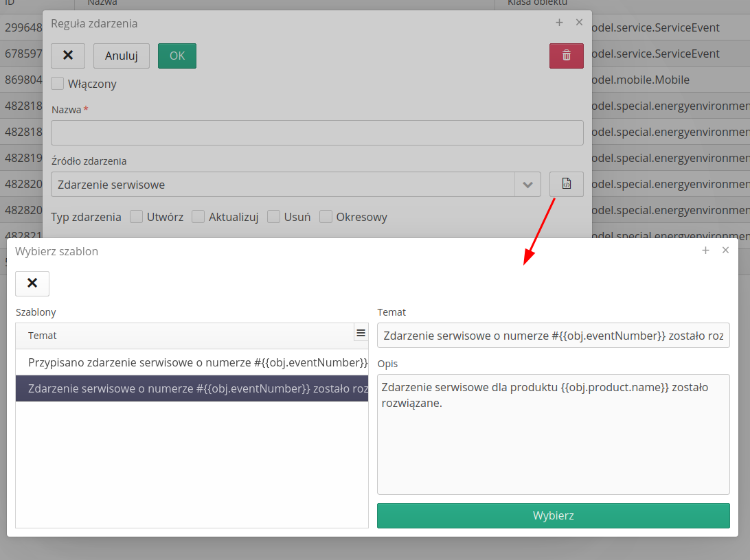Maximize Wybierz szablon dialog with plus icon
This screenshot has height=560, width=750.
(x=705, y=250)
